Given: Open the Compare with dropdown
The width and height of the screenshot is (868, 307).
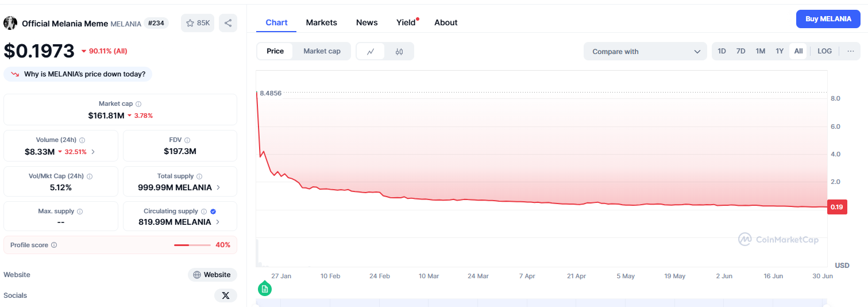Looking at the screenshot, I should click(645, 52).
